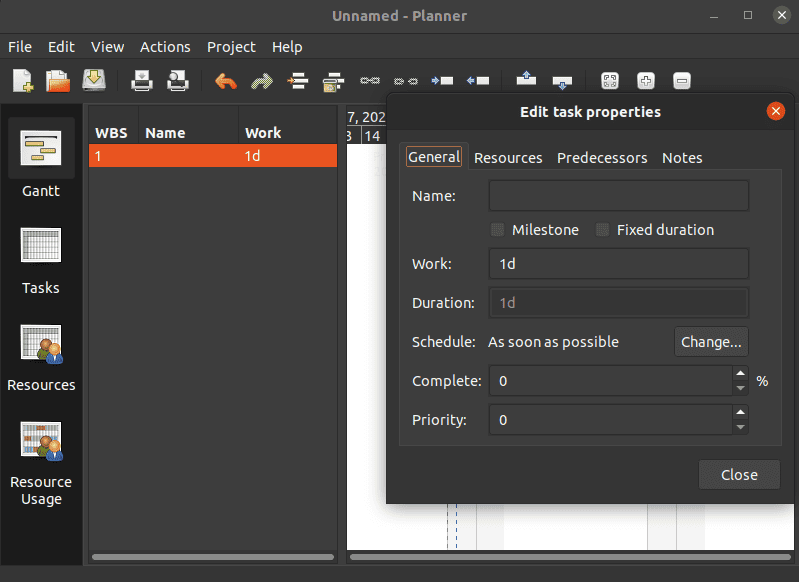Click the 'As soon as possible' schedule text
Image resolution: width=799 pixels, height=582 pixels.
(553, 342)
